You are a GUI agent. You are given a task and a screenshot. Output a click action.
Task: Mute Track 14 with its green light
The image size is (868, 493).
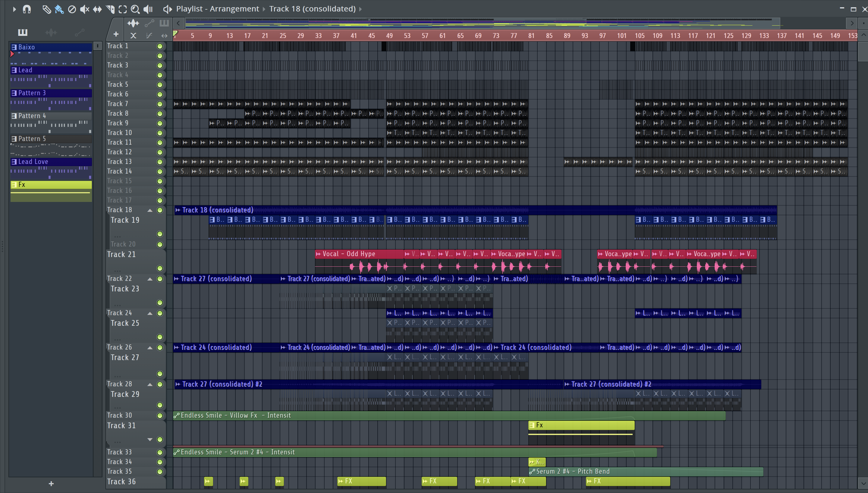coord(160,172)
